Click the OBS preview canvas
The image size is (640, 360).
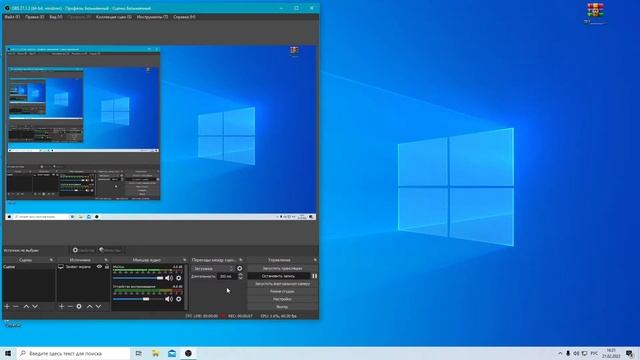click(160, 133)
